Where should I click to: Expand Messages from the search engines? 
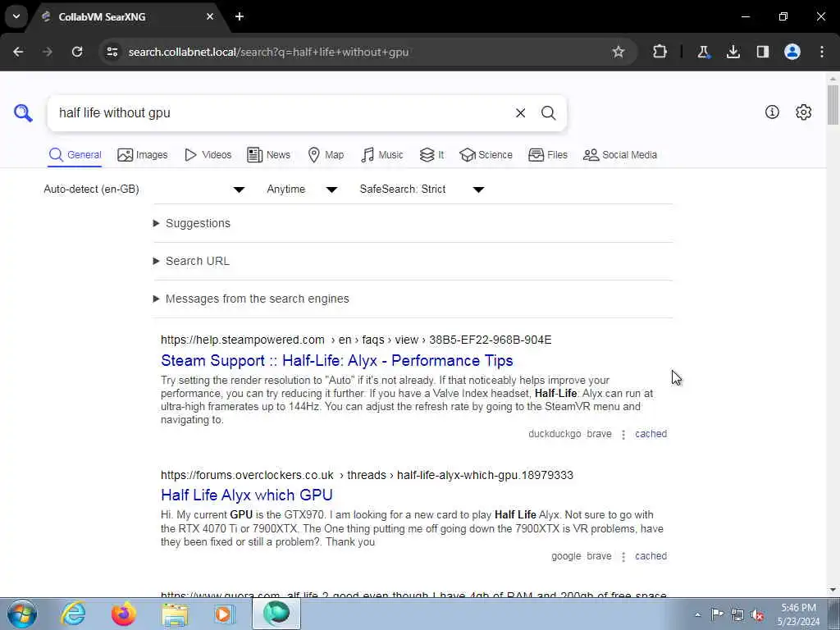coord(251,299)
